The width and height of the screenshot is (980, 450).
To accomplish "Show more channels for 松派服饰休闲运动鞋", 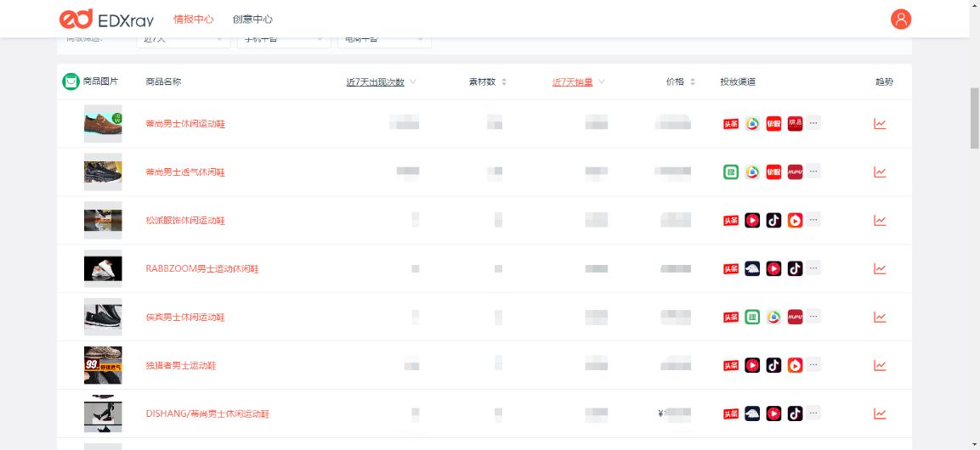I will 813,220.
